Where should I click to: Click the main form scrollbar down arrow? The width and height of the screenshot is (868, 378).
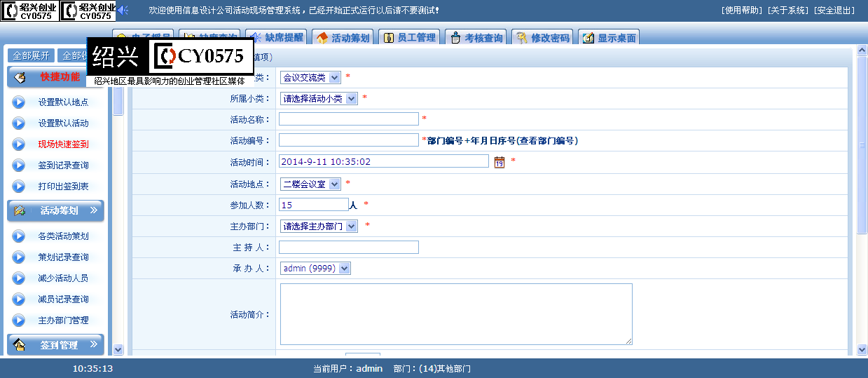tap(862, 350)
